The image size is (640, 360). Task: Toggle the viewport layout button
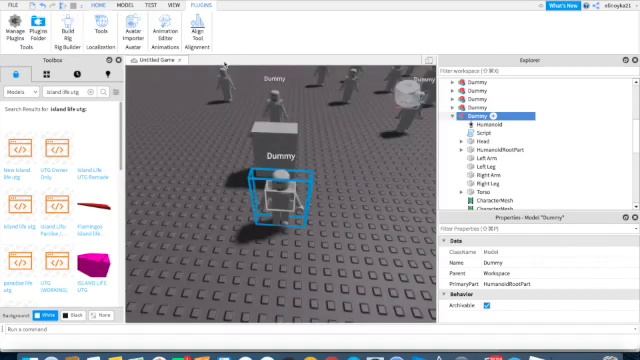[429, 60]
